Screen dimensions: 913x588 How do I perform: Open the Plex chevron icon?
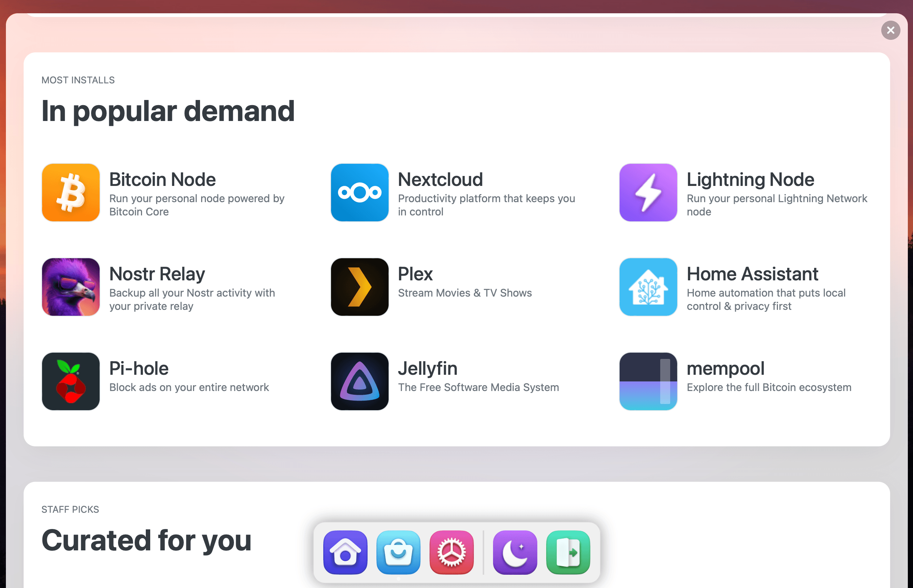coord(359,287)
